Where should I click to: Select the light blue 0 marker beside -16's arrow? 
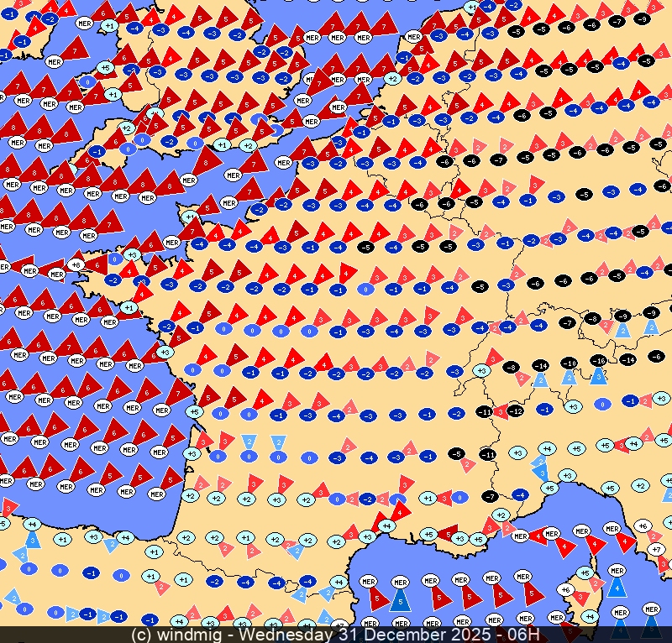[x=601, y=404]
